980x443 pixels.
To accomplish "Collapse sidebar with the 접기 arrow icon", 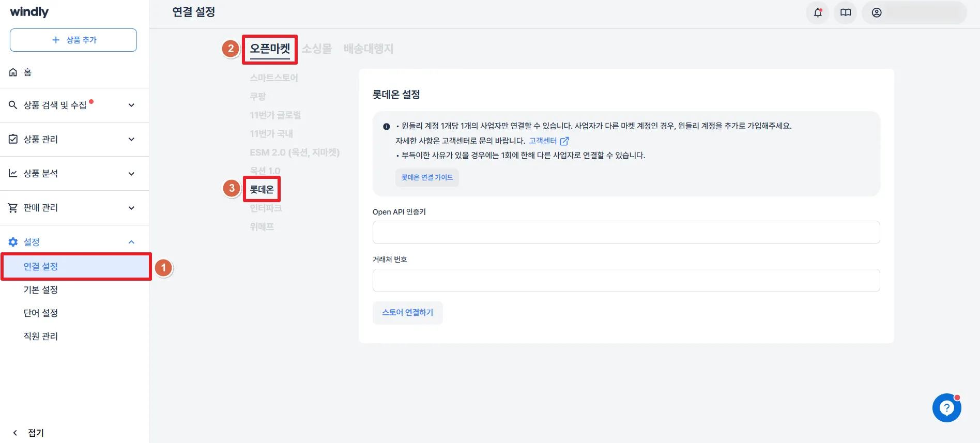I will click(x=15, y=433).
